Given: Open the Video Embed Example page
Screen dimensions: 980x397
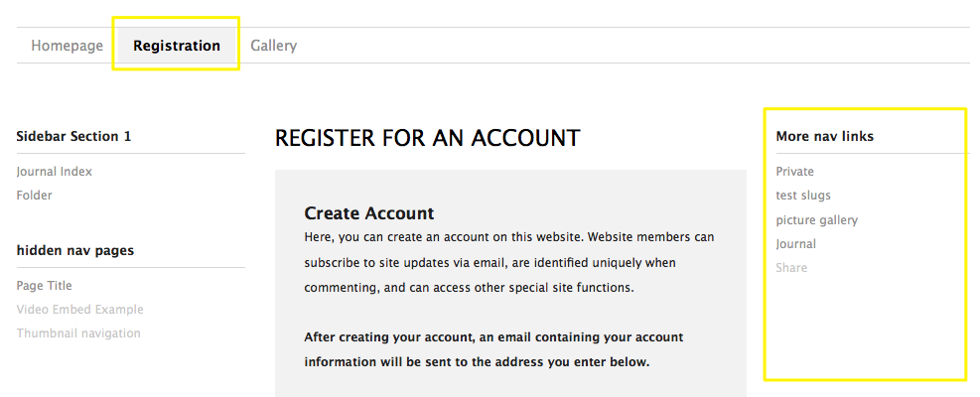Looking at the screenshot, I should [x=80, y=310].
